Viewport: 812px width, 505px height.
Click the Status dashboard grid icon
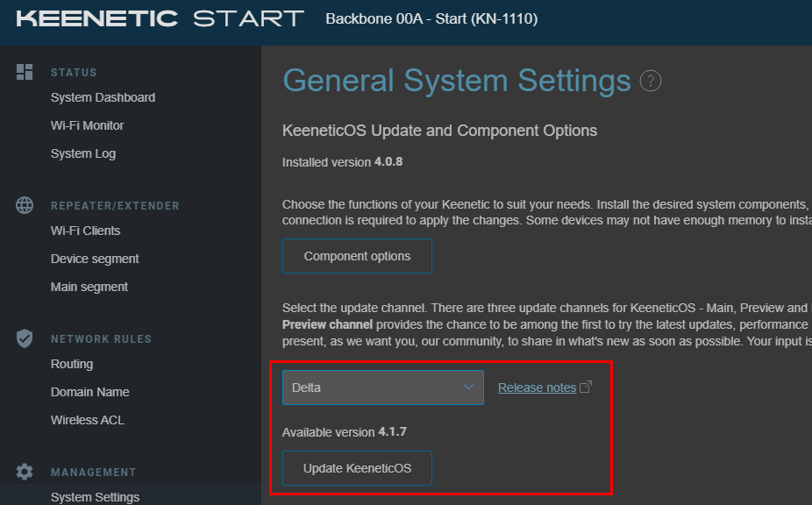25,72
